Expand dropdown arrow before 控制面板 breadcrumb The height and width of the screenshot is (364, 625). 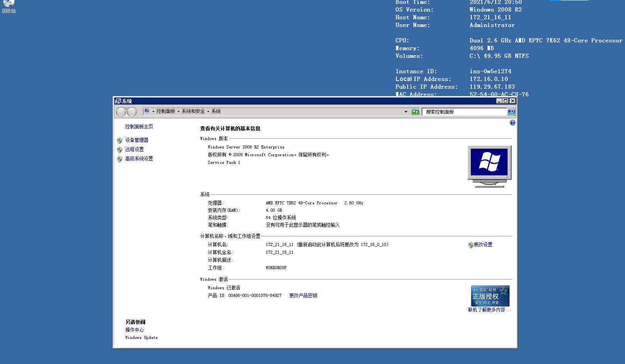tap(153, 111)
